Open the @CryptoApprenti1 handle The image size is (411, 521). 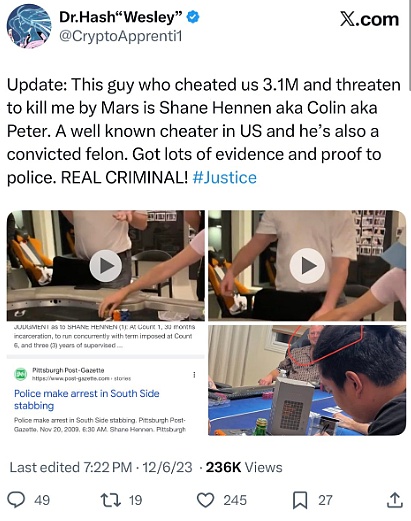(x=121, y=36)
